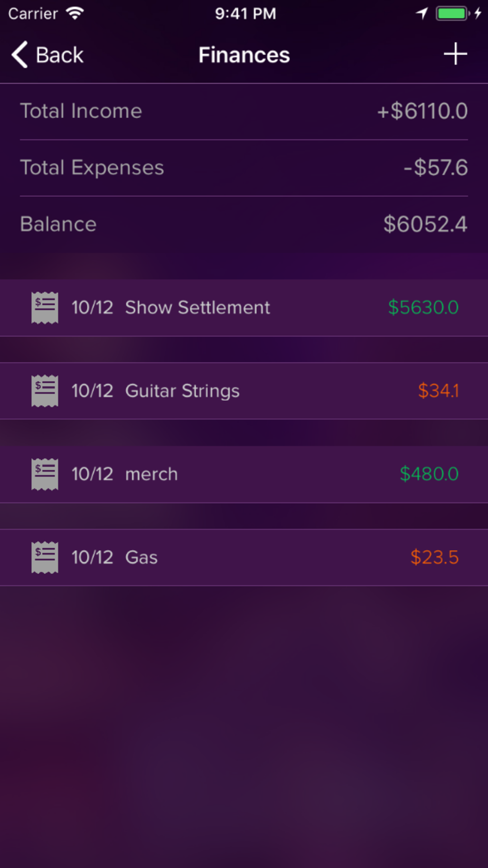Tap the $5630.0 green amount

[x=423, y=308]
